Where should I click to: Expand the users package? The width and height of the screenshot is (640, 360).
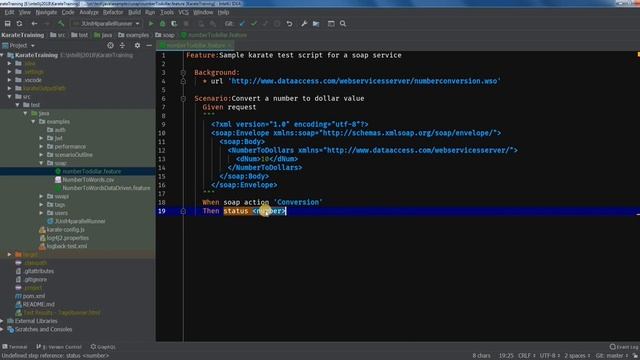tap(41, 213)
